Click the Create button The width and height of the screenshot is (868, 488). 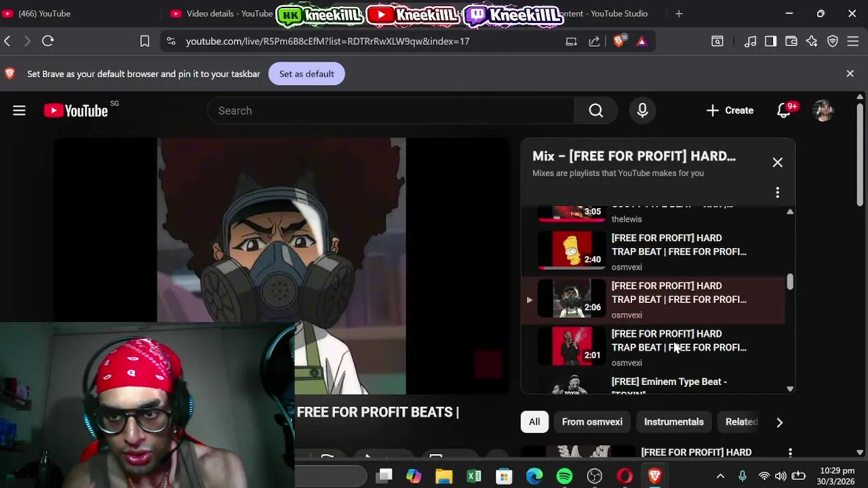[730, 110]
